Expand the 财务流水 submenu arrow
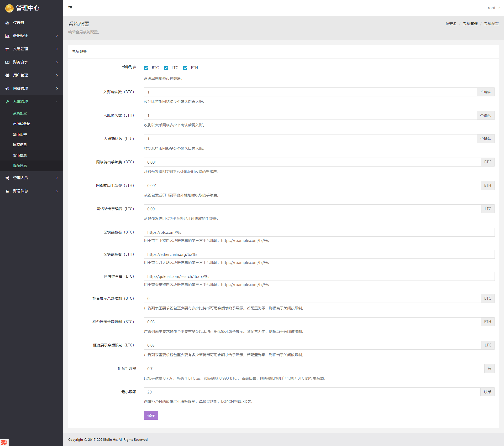This screenshot has width=504, height=446. (57, 62)
